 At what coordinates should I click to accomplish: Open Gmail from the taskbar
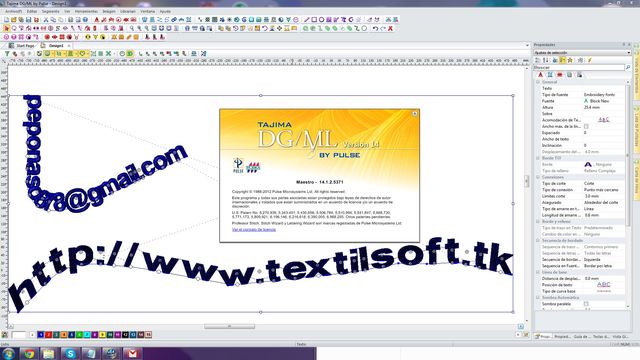tap(132, 353)
